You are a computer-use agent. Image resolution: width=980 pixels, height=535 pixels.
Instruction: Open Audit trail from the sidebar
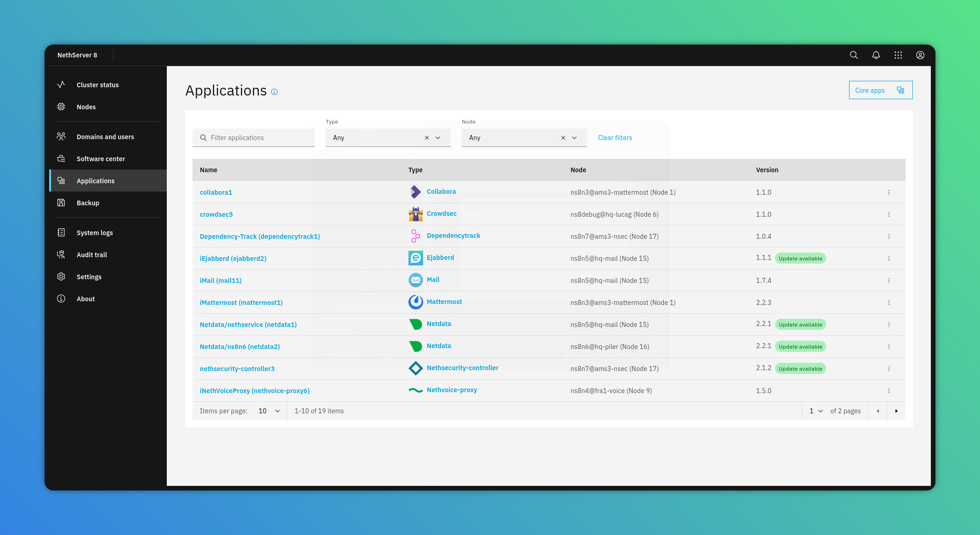pyautogui.click(x=91, y=255)
